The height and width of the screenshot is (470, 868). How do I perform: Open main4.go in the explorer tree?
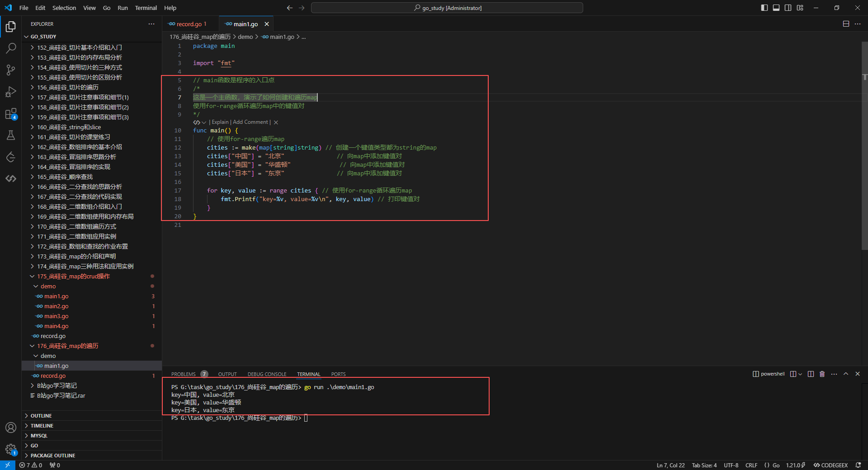[x=92, y=326]
